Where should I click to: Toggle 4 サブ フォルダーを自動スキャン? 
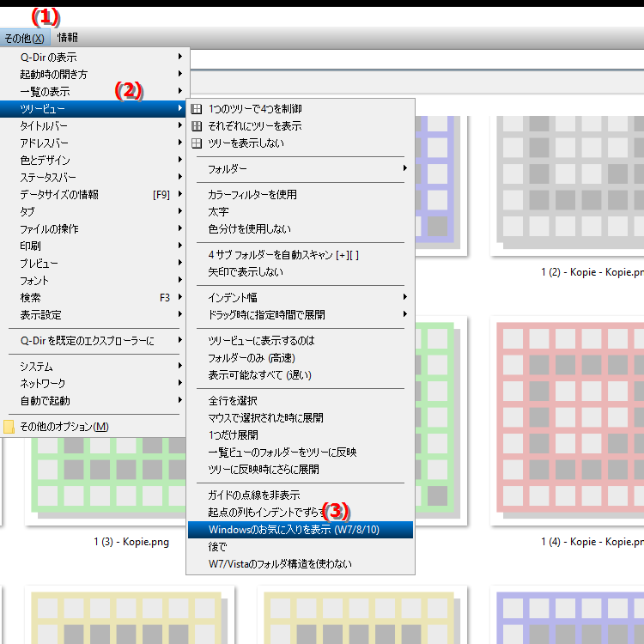301,255
